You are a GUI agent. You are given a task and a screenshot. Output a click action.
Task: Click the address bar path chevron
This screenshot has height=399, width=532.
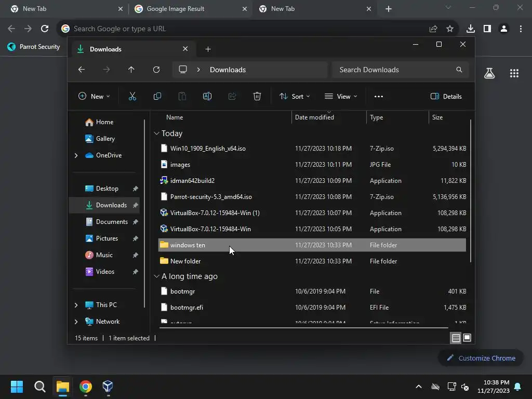click(198, 70)
